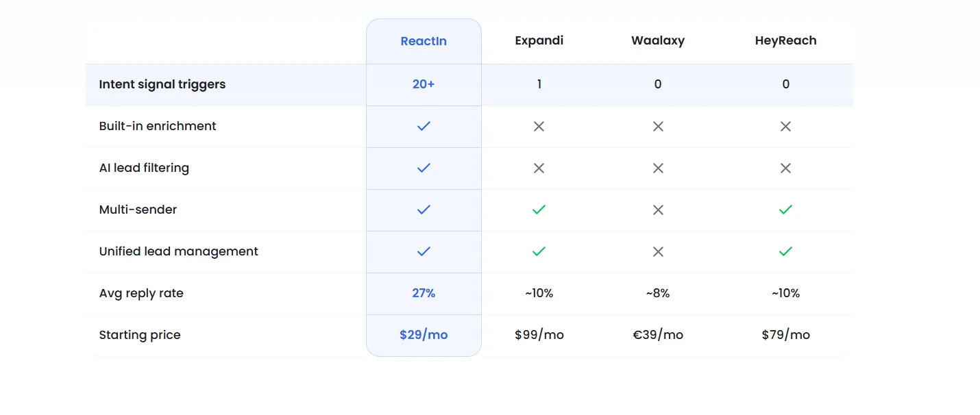Click the Multi-sender row label
980x415 pixels.
tap(138, 210)
